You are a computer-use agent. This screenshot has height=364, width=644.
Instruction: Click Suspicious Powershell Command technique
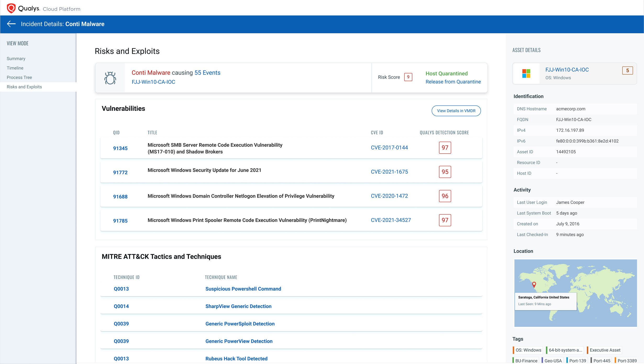point(243,289)
